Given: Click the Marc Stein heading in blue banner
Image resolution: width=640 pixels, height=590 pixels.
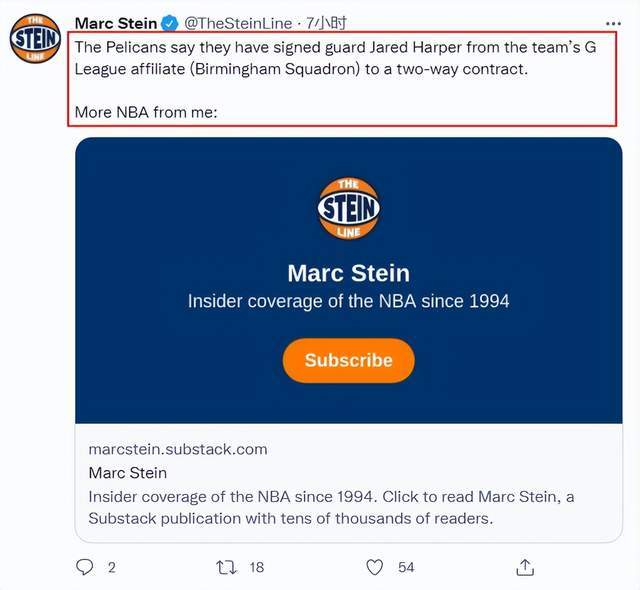Looking at the screenshot, I should click(x=349, y=273).
